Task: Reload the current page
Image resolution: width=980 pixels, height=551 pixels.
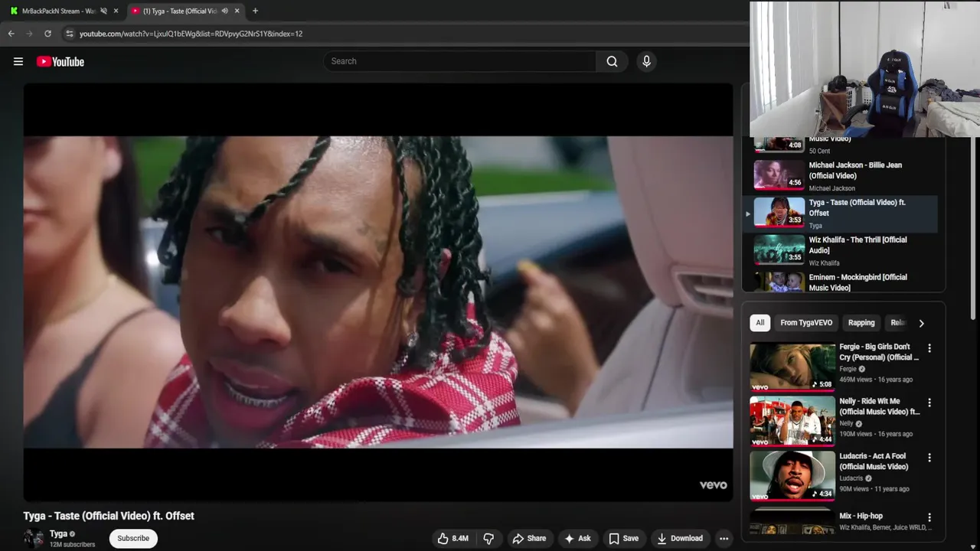Action: pos(47,34)
